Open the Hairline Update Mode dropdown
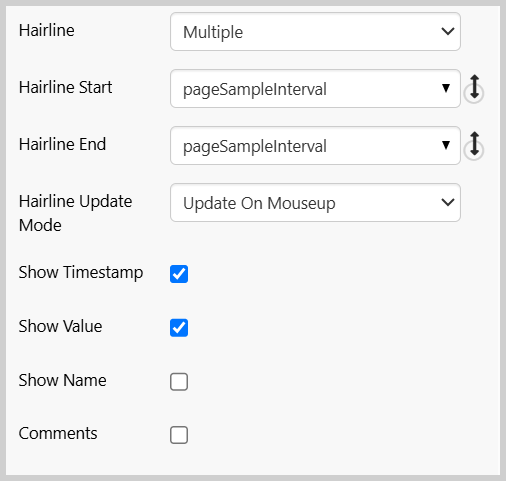Screen dimensions: 506x481 point(315,202)
